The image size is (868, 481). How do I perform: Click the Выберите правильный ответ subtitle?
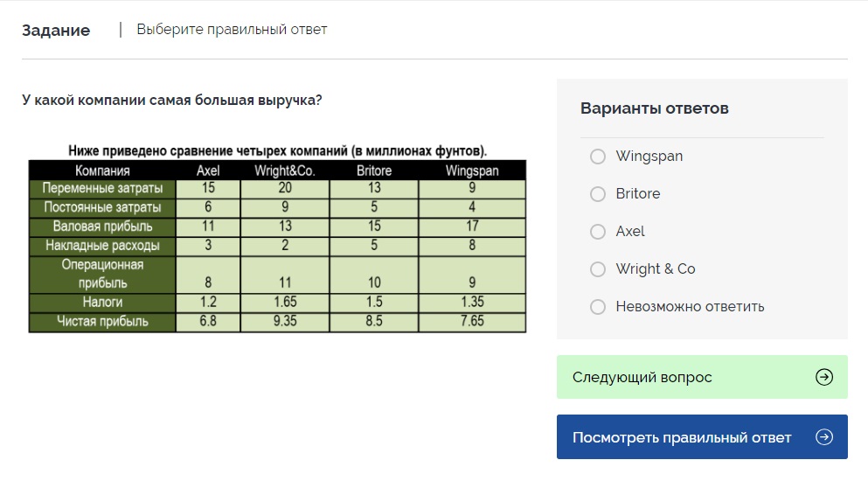232,30
